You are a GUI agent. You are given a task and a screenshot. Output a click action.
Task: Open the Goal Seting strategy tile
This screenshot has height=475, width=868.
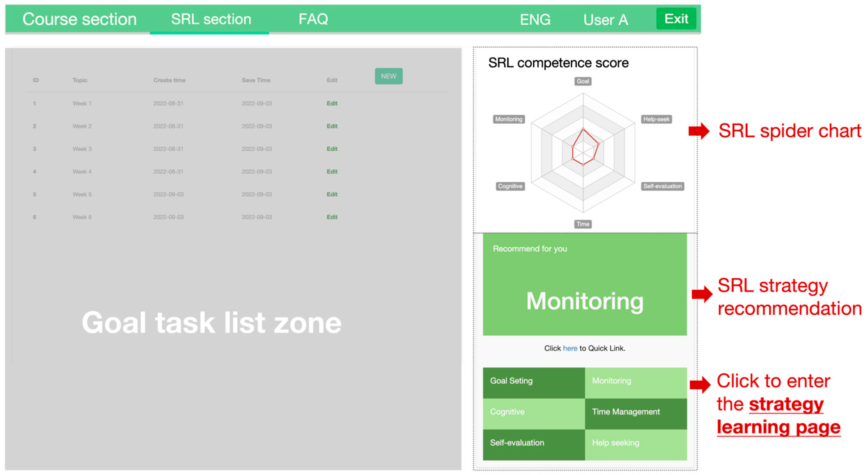(x=534, y=383)
